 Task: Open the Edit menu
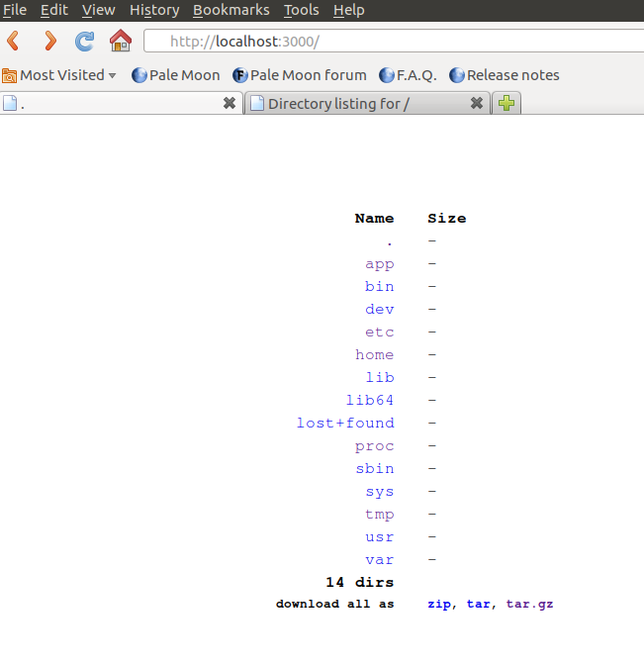(54, 10)
